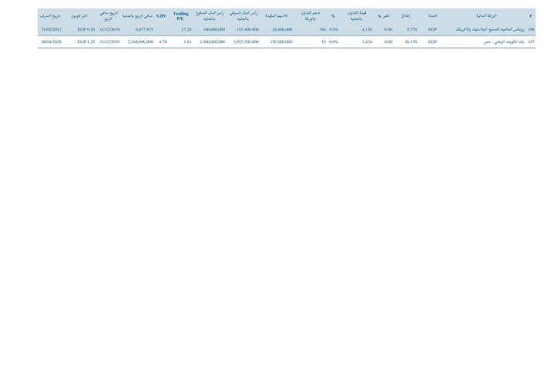Select closing price 5.770
This screenshot has height=392, width=555.
click(x=412, y=30)
